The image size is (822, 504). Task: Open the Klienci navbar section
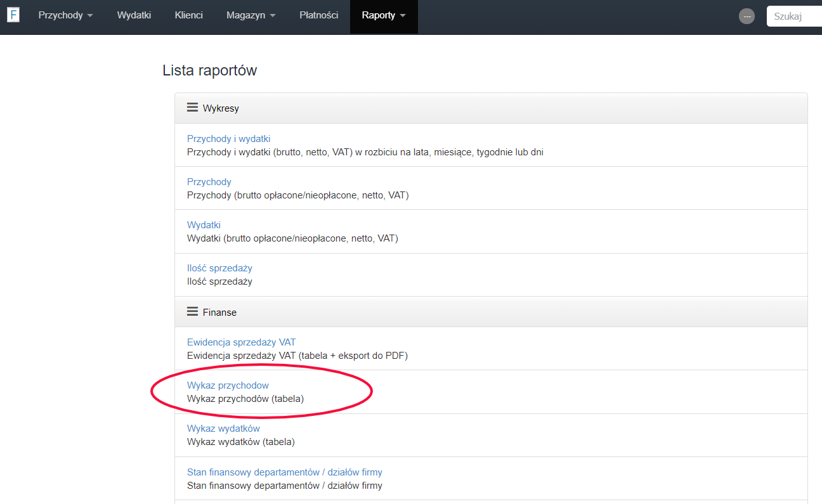(188, 15)
